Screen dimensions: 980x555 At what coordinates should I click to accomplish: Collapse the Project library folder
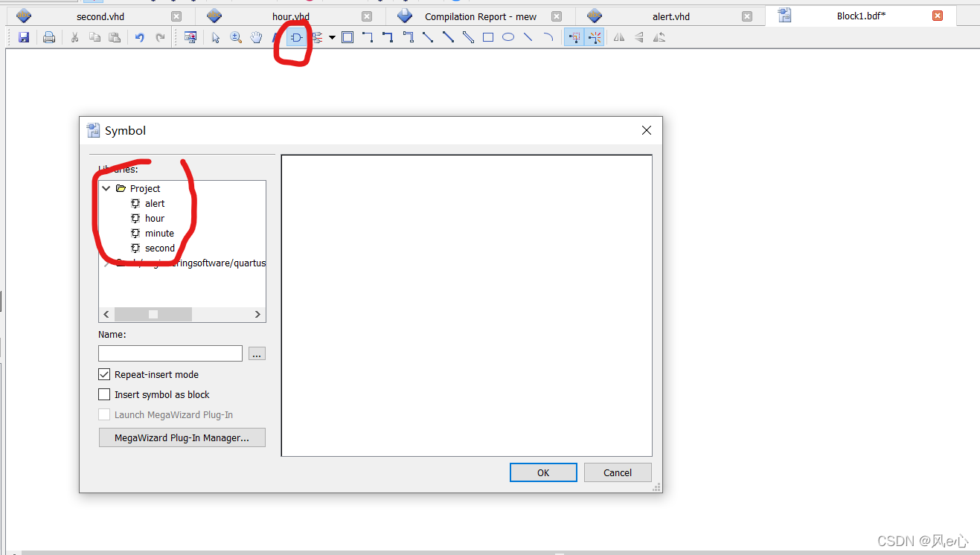(106, 188)
